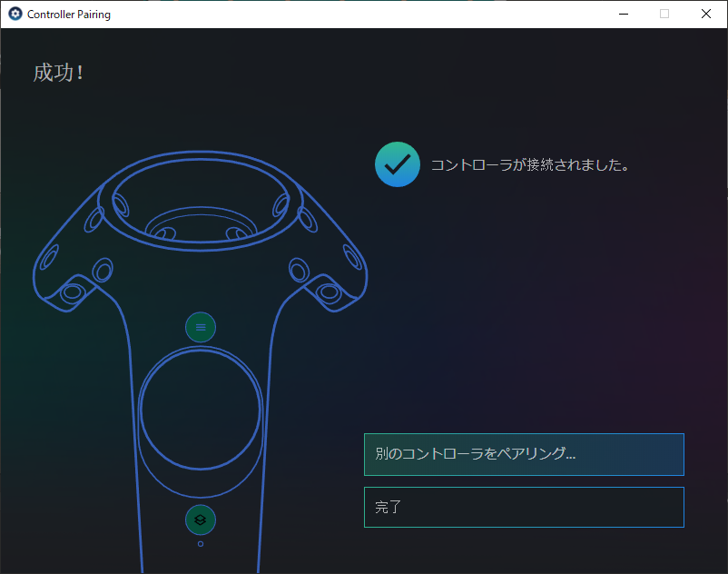This screenshot has width=728, height=574.
Task: Click the greyed-out maximize window button
Action: click(664, 14)
